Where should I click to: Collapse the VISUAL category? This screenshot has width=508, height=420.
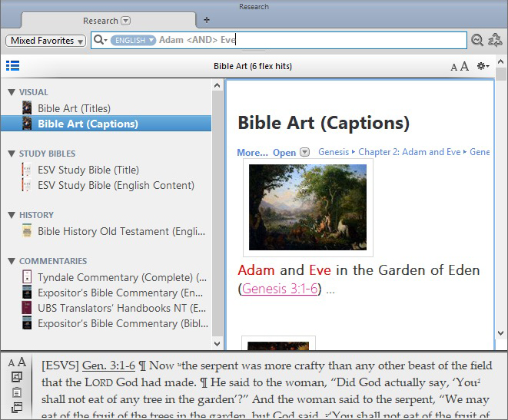[x=12, y=92]
